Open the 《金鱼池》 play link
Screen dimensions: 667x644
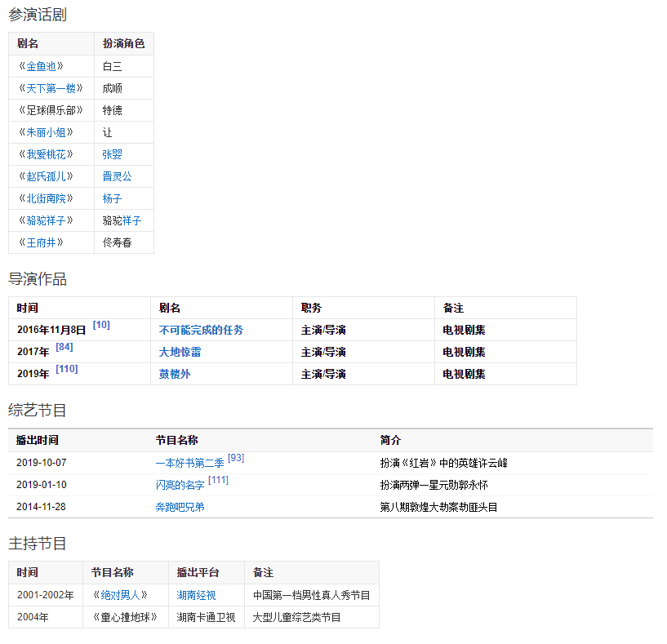41,66
